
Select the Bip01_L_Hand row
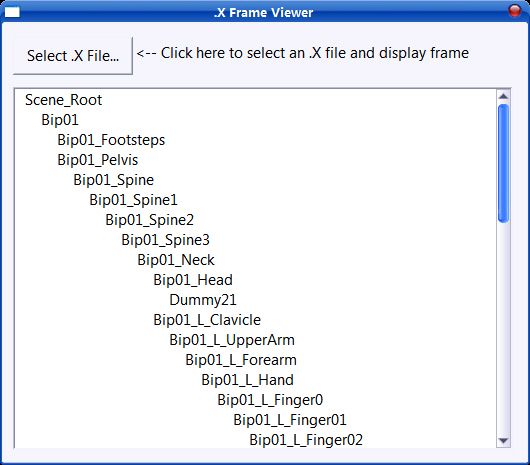coord(247,380)
